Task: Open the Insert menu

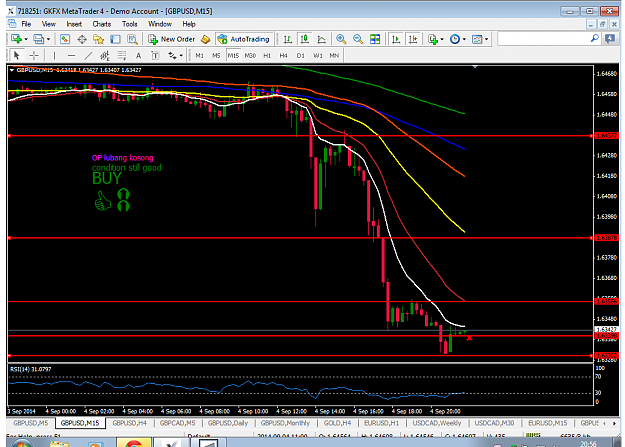Action: coord(74,24)
